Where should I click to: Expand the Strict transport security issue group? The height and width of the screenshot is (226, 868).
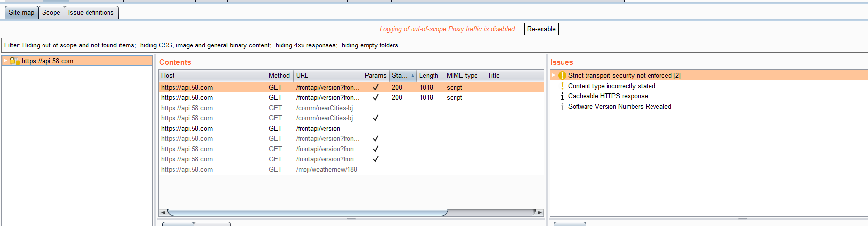click(x=554, y=75)
